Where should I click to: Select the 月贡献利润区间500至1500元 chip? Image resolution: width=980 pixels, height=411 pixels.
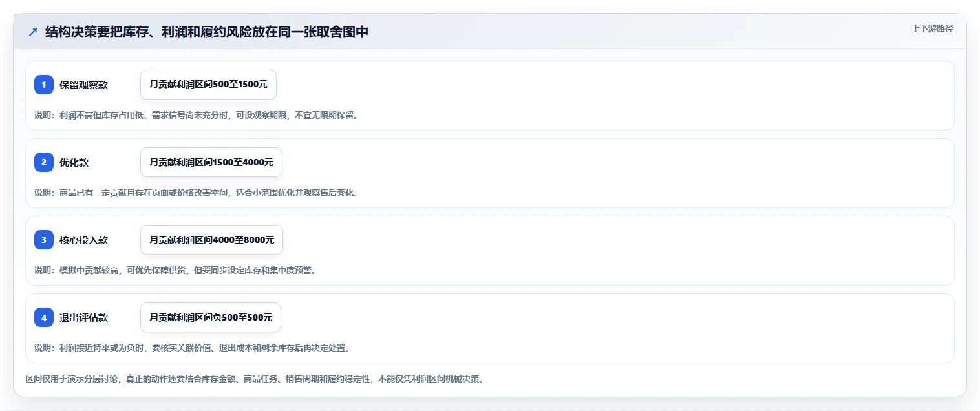click(208, 85)
